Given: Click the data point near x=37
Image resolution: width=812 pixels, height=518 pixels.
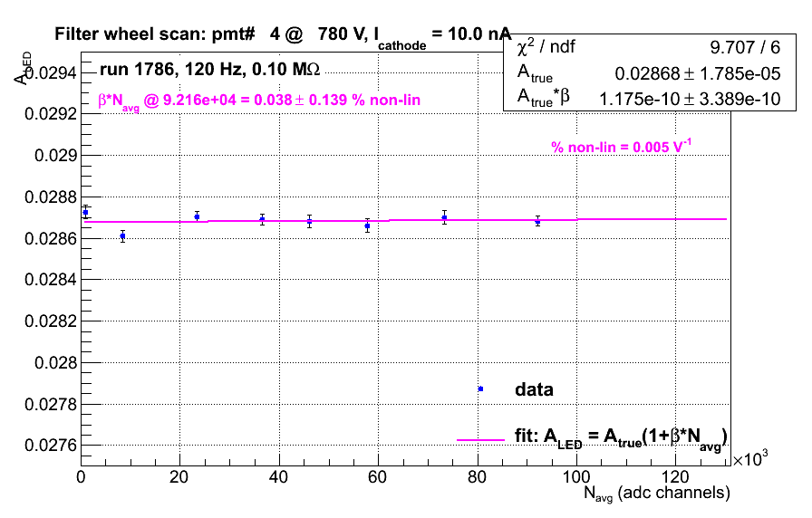Looking at the screenshot, I should pyautogui.click(x=263, y=219).
